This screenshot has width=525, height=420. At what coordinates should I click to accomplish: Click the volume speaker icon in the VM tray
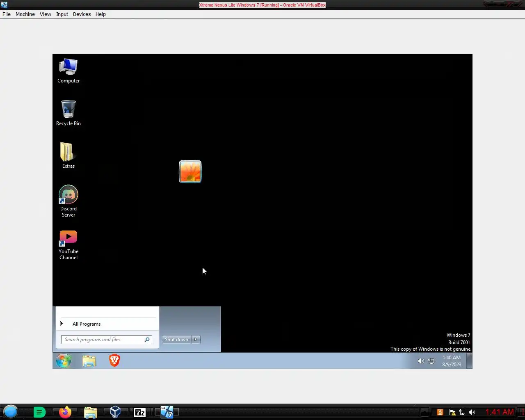pyautogui.click(x=421, y=361)
